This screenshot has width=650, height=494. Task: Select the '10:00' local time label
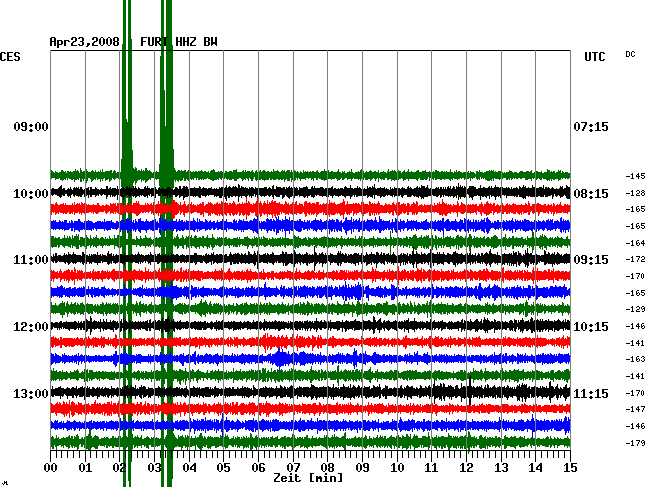click(31, 194)
